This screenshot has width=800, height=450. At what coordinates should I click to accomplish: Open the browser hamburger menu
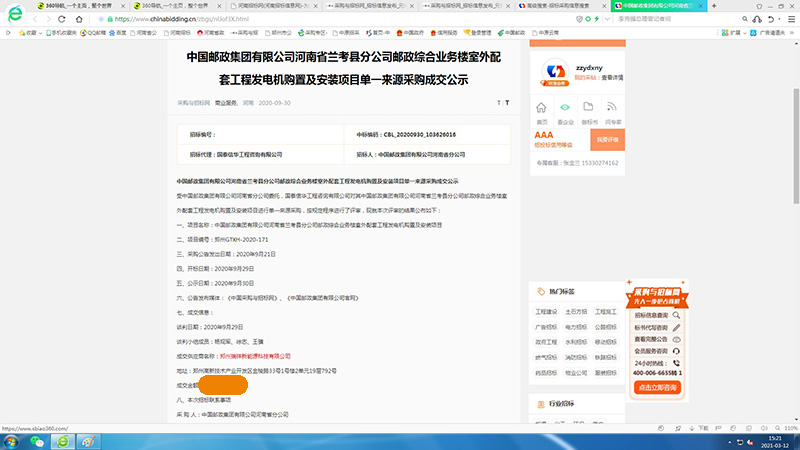(791, 19)
